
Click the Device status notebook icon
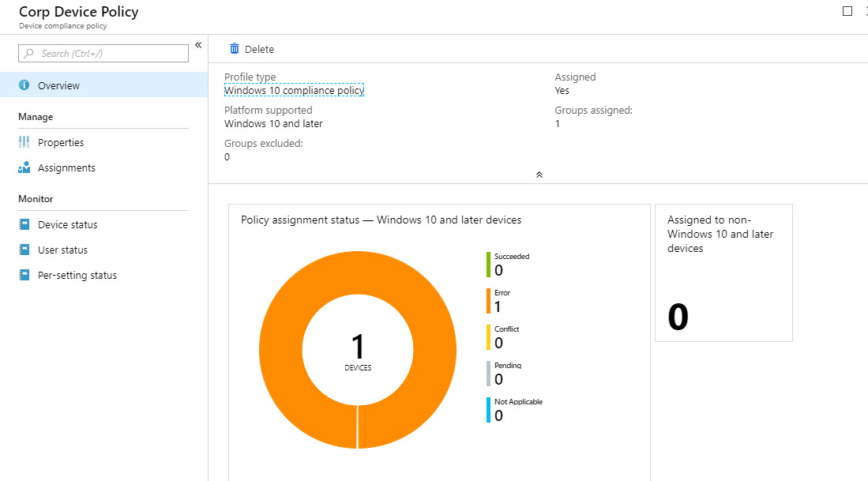[x=24, y=224]
